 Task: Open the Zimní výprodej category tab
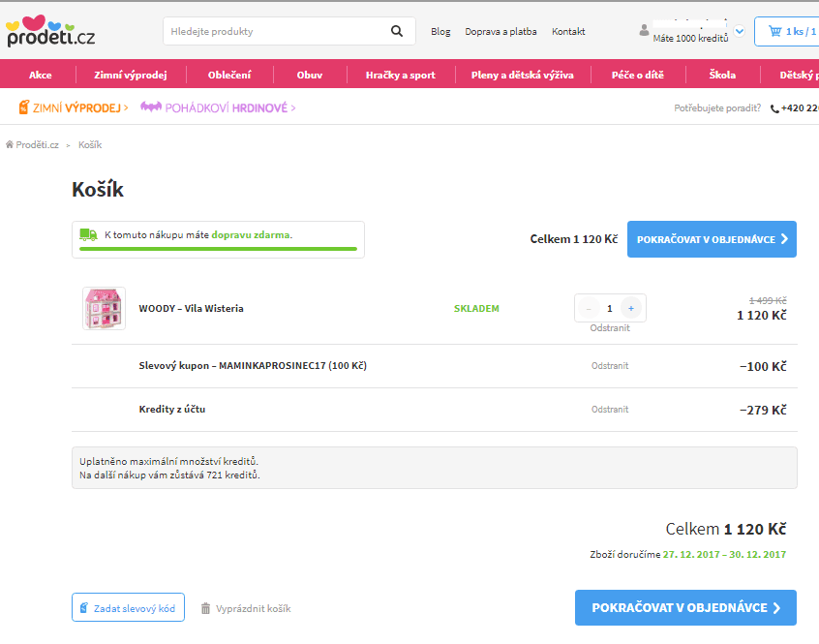coord(131,75)
